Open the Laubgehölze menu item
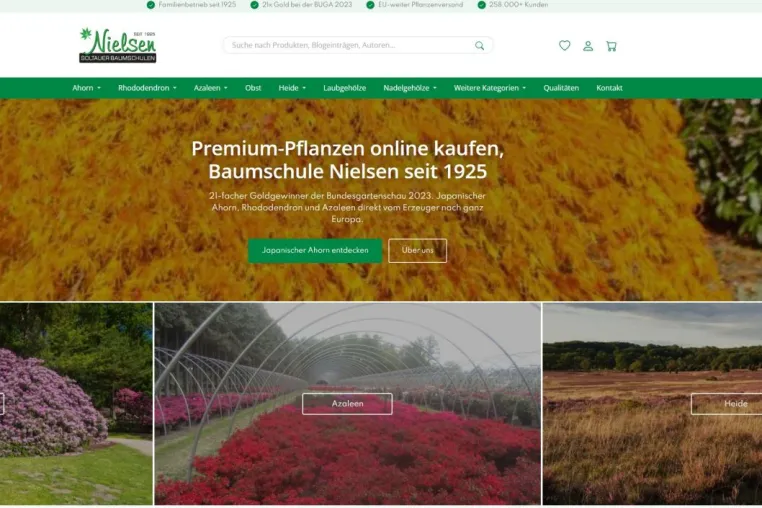This screenshot has height=508, width=762. pos(345,88)
